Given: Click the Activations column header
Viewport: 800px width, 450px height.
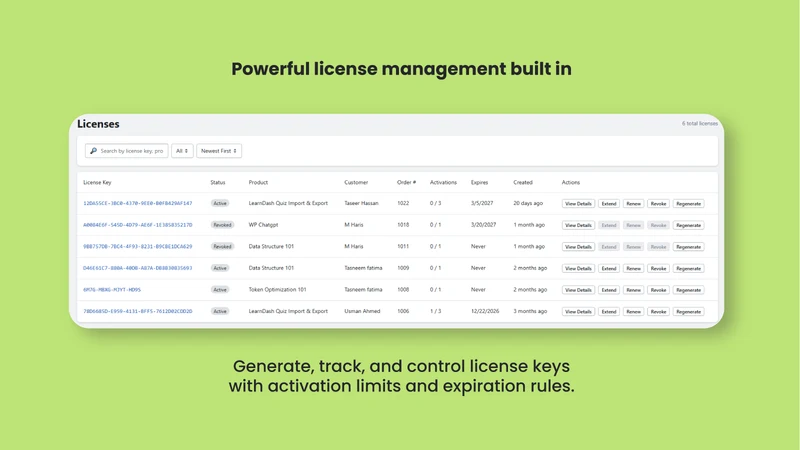Looking at the screenshot, I should [x=443, y=182].
